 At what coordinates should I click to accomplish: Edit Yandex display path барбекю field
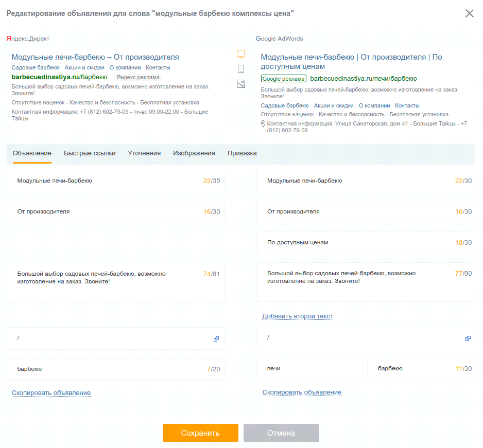(x=116, y=369)
